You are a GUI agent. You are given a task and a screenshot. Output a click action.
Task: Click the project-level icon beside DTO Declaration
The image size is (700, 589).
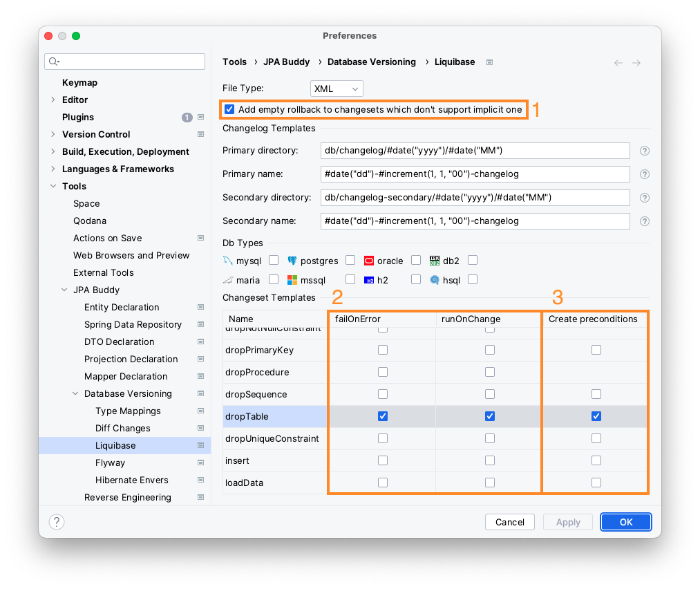[x=201, y=342]
